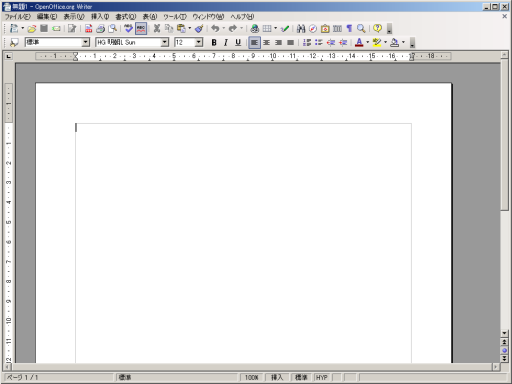Image resolution: width=512 pixels, height=384 pixels.
Task: Show drawing functions icon
Action: pyautogui.click(x=284, y=29)
